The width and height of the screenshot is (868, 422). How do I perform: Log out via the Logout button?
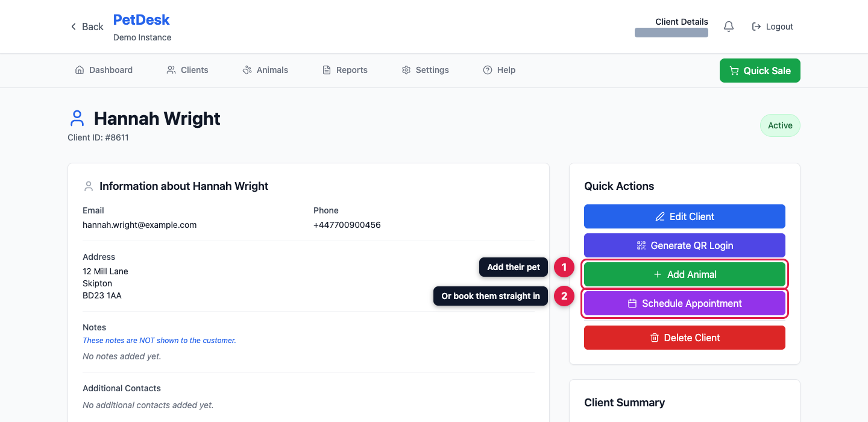pyautogui.click(x=772, y=27)
